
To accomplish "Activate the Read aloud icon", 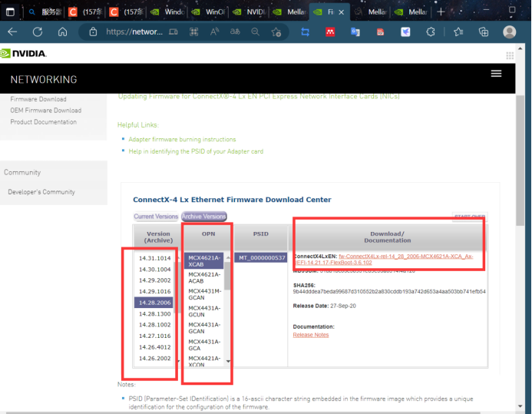I will (x=214, y=32).
